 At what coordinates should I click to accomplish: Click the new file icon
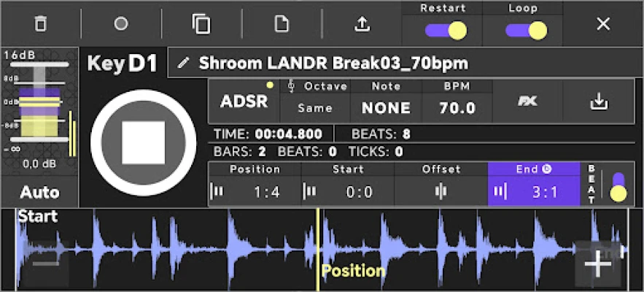click(282, 24)
